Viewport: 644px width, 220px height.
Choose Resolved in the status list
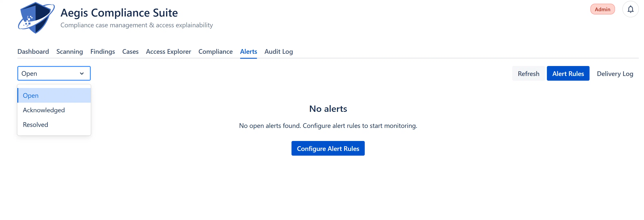point(54,125)
